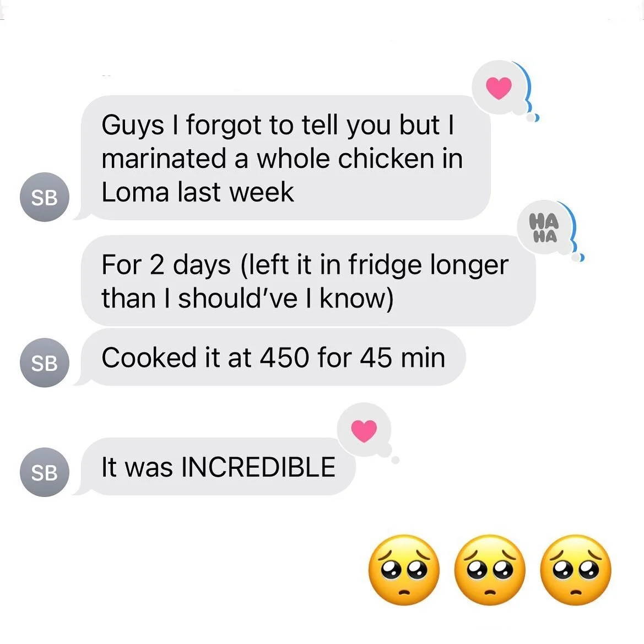Click the word 'INCREDIBLE' in last bubble
The width and height of the screenshot is (644, 644).
click(x=258, y=467)
